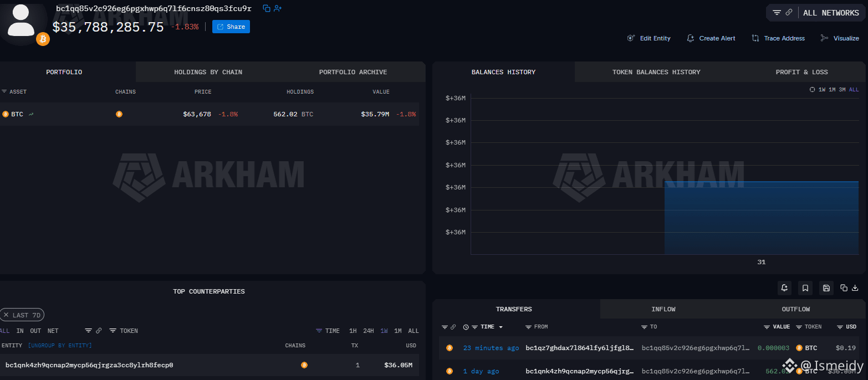This screenshot has width=868, height=380.
Task: Set balance chart range to 1W
Action: pos(822,90)
